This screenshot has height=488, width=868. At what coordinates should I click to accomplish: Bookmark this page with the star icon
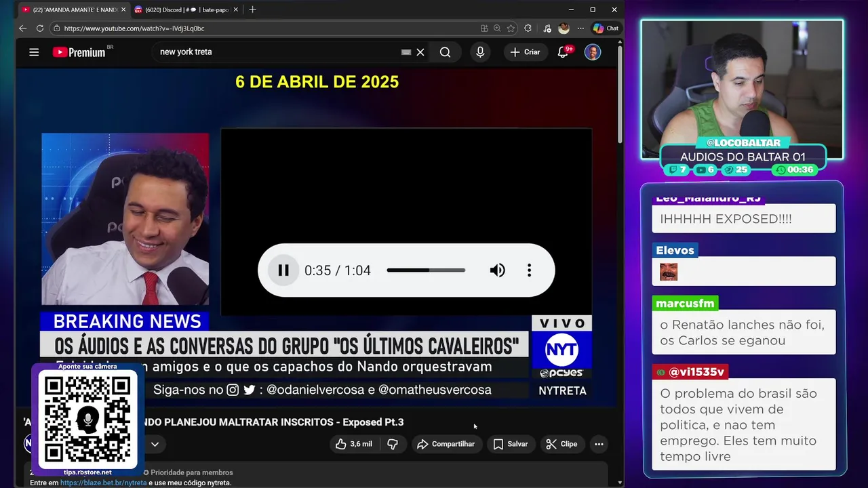pyautogui.click(x=511, y=28)
